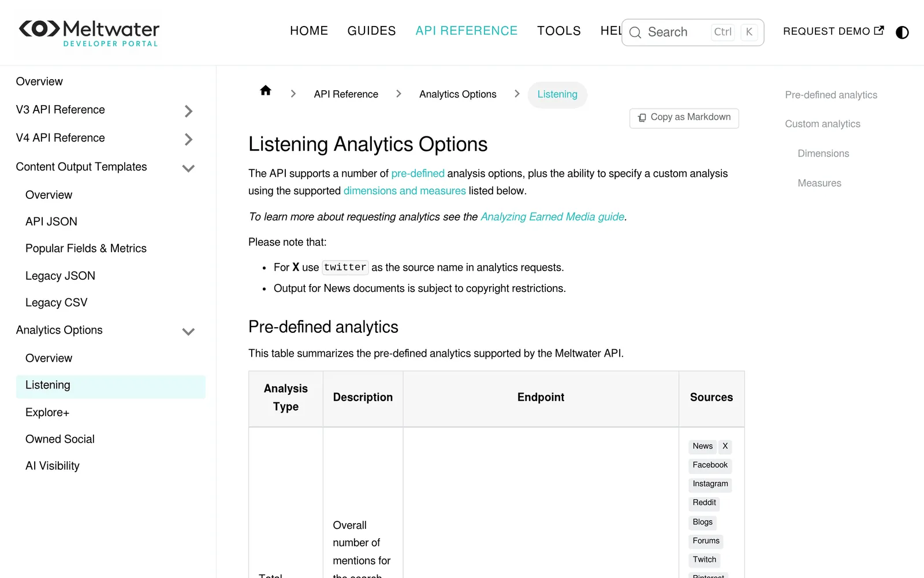Viewport: 924px width, 578px height.
Task: Open V4 API Reference sidebar item
Action: (61, 138)
